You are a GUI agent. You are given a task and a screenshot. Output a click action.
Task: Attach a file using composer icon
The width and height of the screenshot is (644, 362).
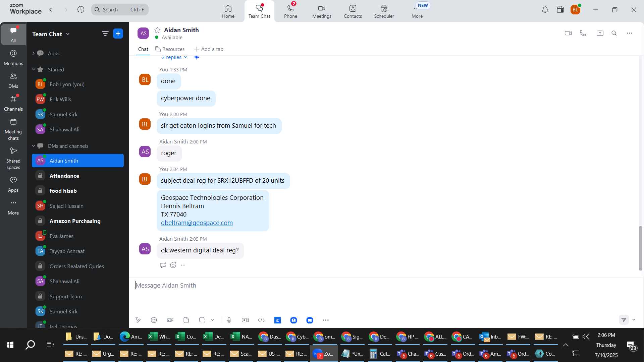click(186, 320)
